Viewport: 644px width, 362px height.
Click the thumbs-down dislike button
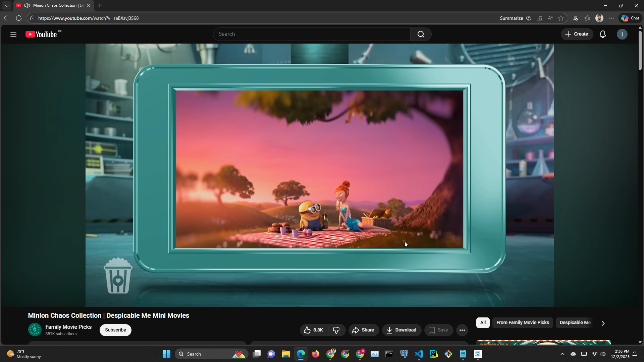pyautogui.click(x=336, y=330)
